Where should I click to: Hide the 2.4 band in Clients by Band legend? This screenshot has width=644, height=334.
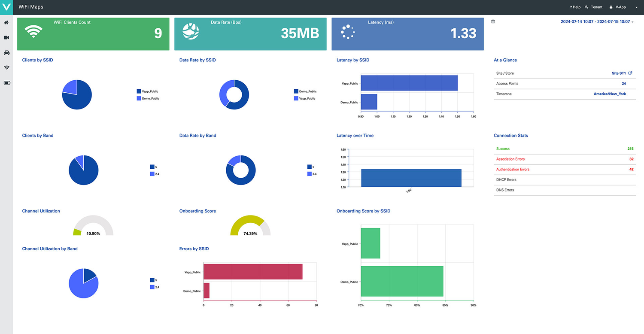point(155,174)
